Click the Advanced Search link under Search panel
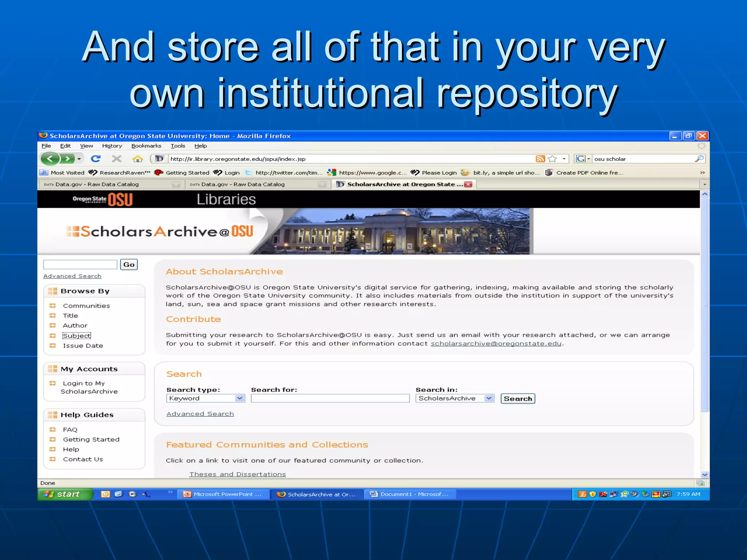This screenshot has width=747, height=560. tap(200, 414)
